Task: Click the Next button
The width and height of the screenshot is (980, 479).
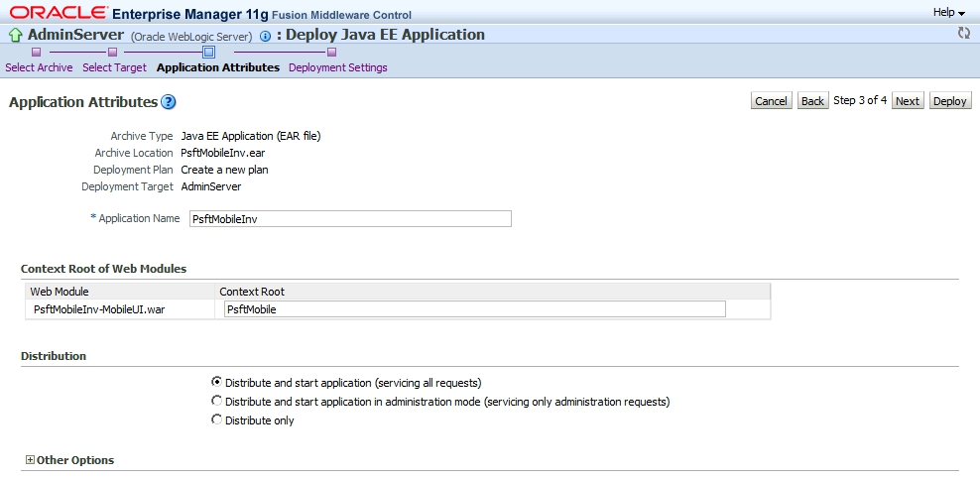Action: (909, 100)
